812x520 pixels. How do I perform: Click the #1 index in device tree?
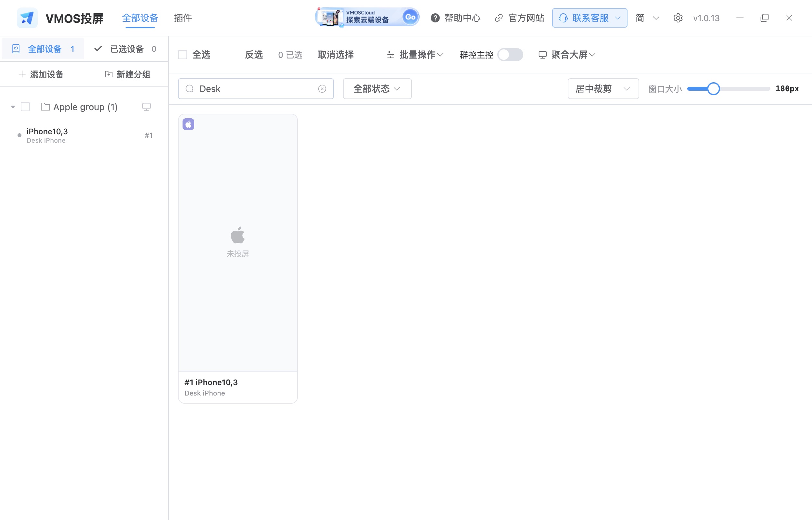[x=148, y=135]
